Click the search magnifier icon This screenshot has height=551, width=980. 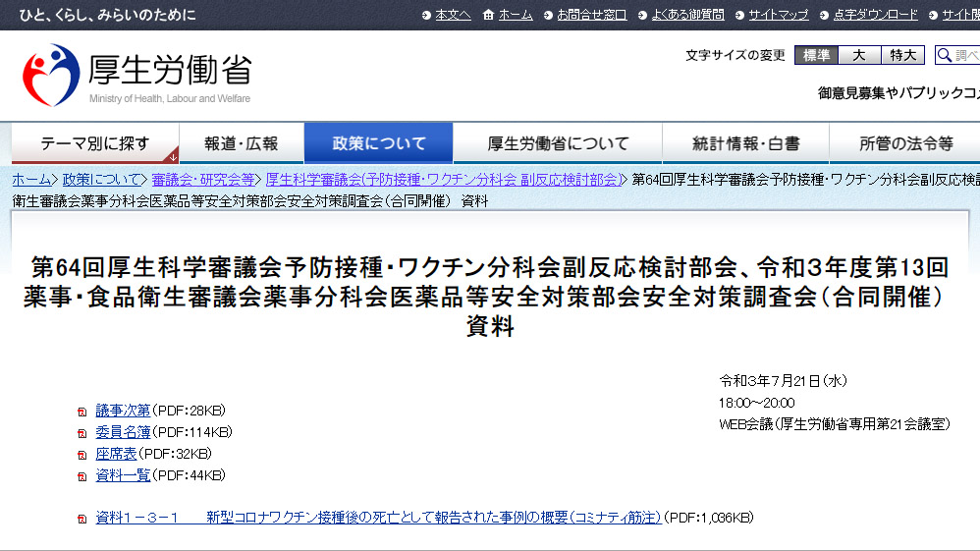coord(944,55)
